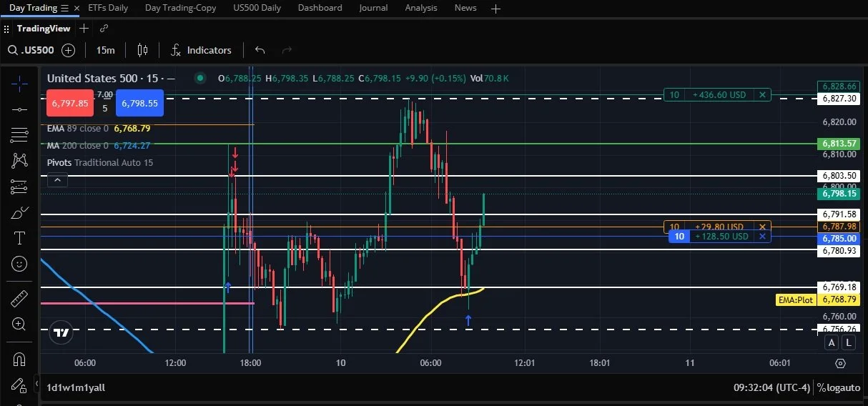Click the TradingView logo on the chart
The height and width of the screenshot is (406, 868).
(61, 333)
